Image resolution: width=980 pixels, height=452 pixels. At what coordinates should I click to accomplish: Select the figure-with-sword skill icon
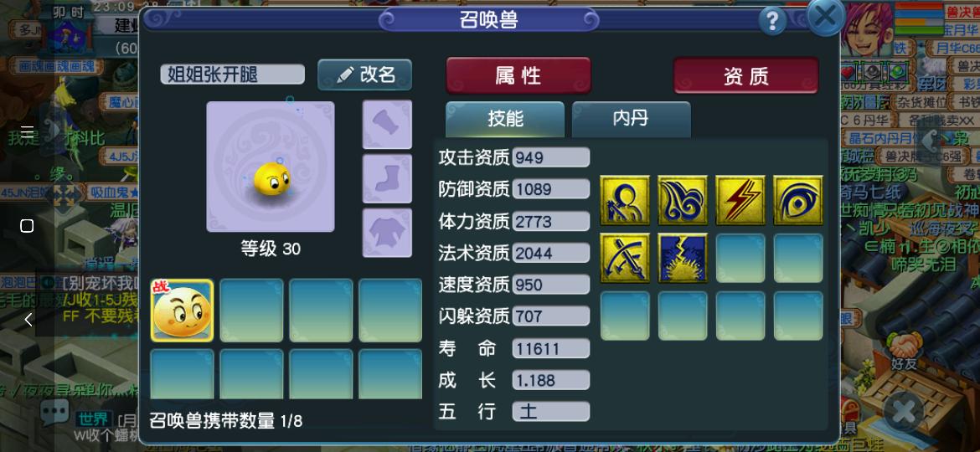pyautogui.click(x=625, y=200)
